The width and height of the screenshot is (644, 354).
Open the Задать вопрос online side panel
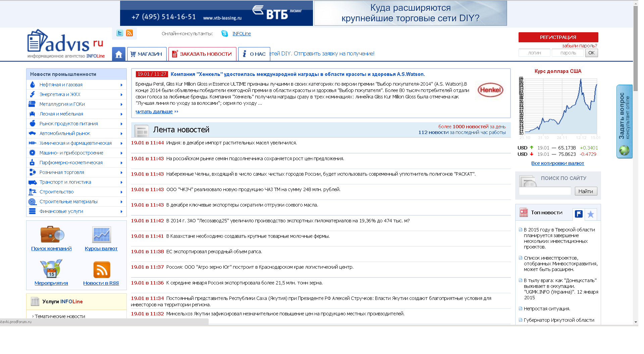[624, 121]
